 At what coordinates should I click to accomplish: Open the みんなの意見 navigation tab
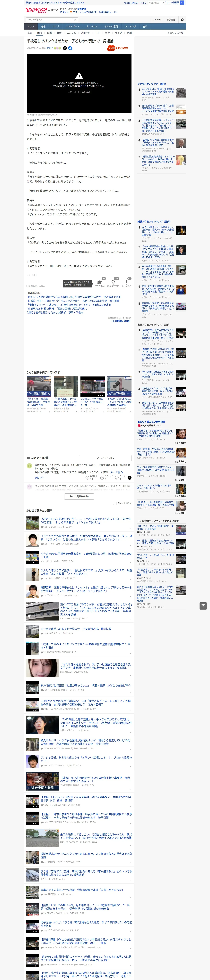point(111,27)
